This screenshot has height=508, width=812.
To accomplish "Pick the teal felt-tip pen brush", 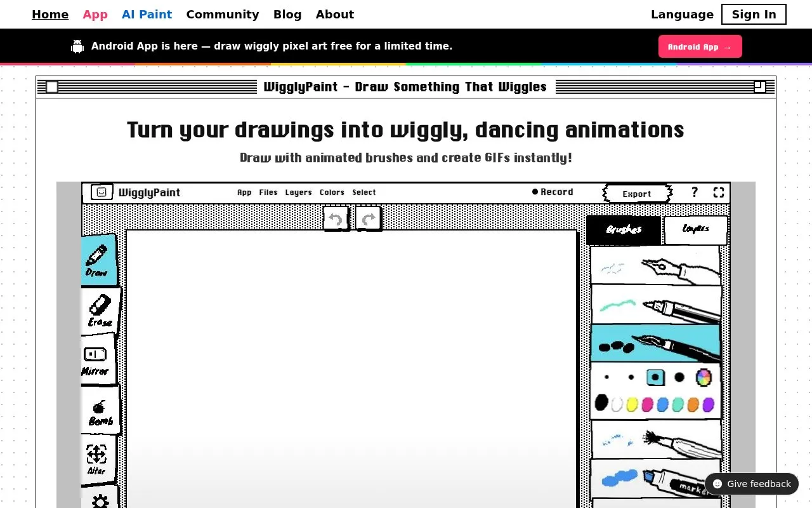I will click(656, 304).
